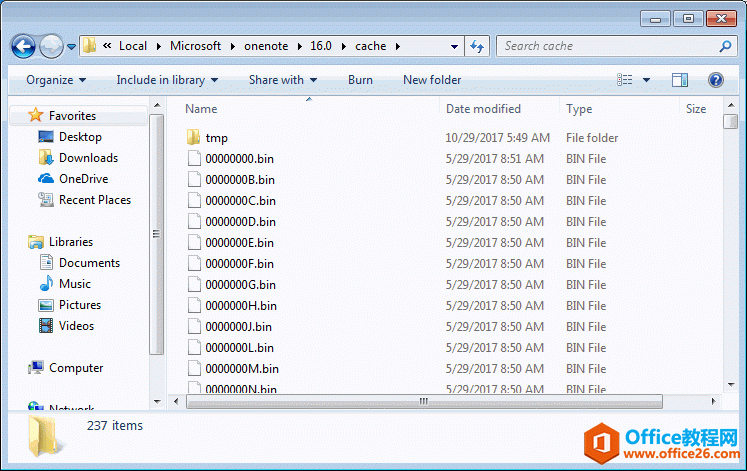Click the 16.0 breadcrumb segment
The image size is (747, 471).
pos(321,46)
